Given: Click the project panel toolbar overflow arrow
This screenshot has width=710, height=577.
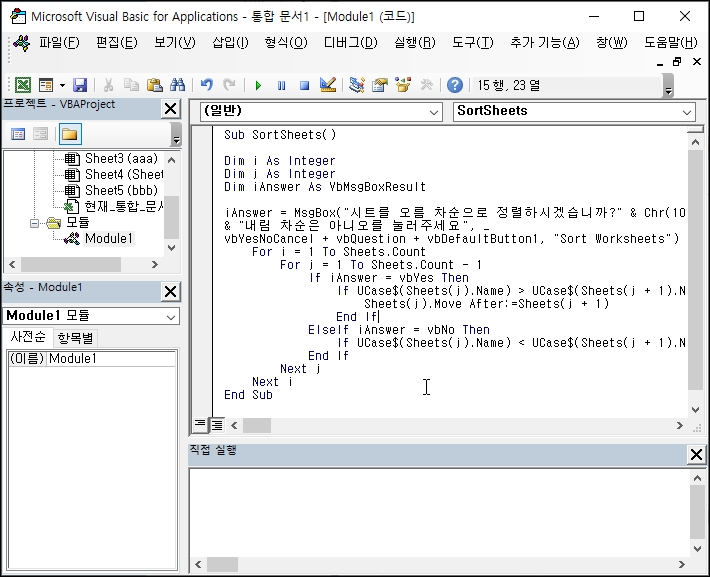Looking at the screenshot, I should (x=176, y=135).
